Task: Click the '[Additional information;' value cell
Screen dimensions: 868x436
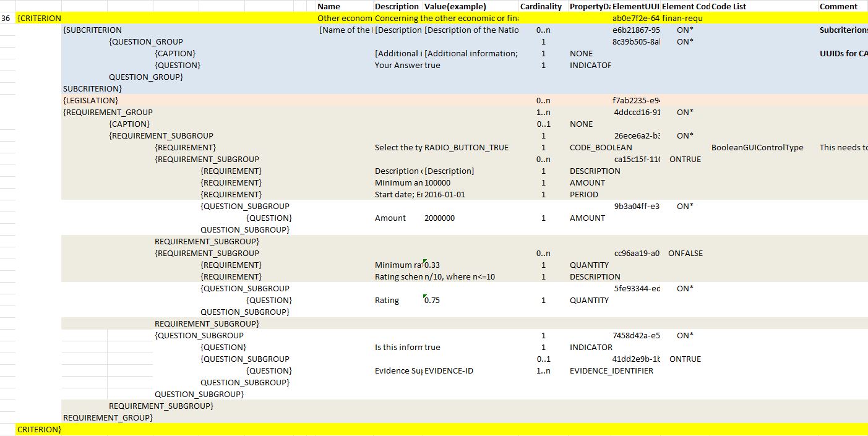Action: (x=471, y=54)
